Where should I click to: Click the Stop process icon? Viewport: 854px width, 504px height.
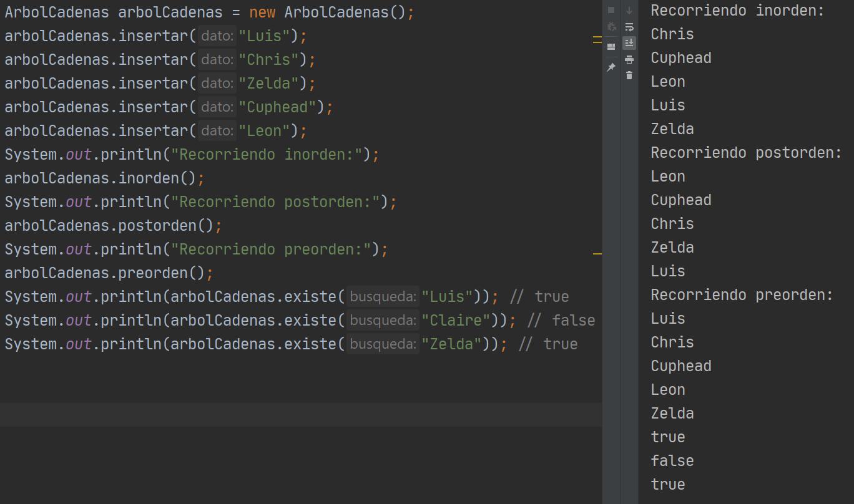(611, 10)
